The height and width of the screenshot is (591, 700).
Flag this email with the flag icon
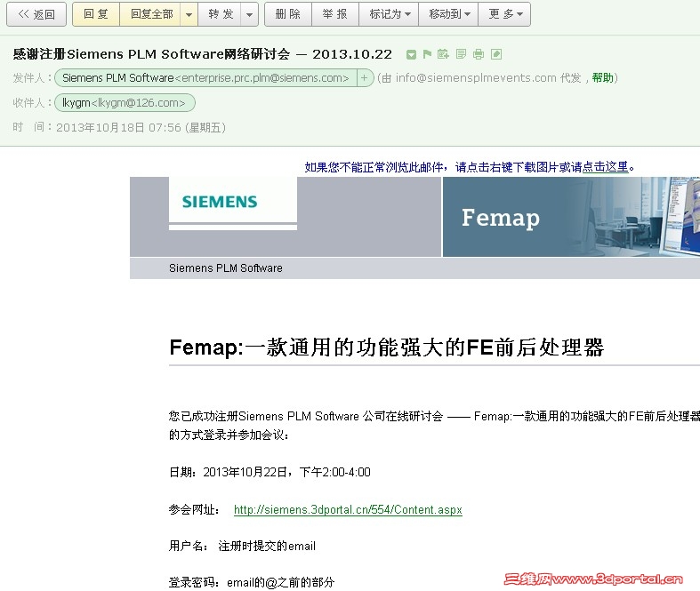tap(427, 54)
